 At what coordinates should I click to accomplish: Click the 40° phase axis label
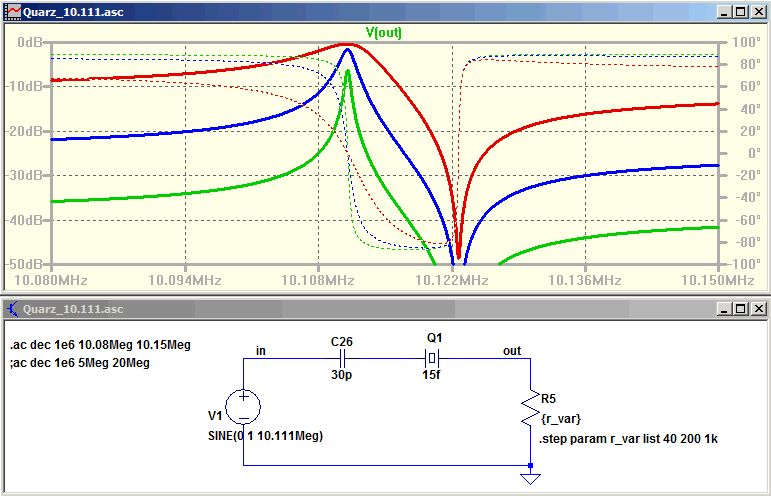[748, 109]
